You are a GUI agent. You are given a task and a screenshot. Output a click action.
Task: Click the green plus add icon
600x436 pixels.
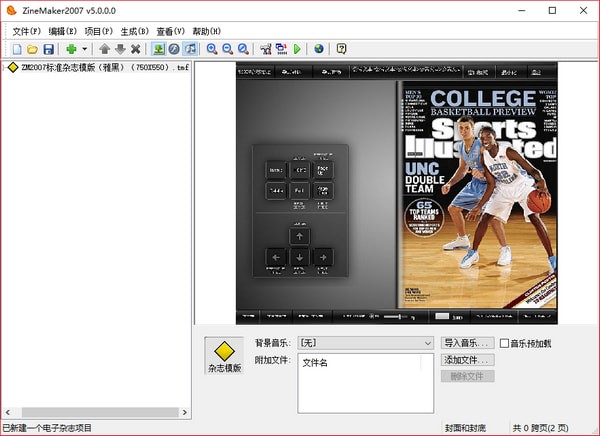point(71,49)
